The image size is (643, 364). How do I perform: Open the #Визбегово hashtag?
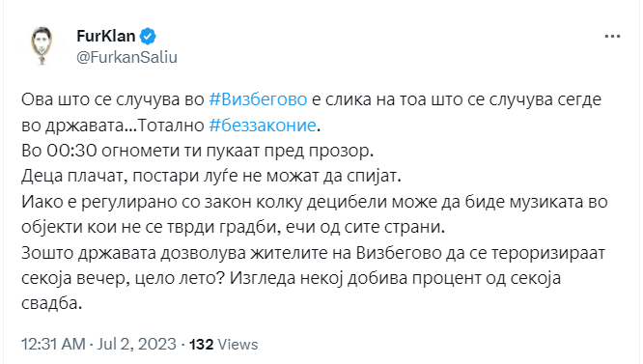click(x=258, y=99)
